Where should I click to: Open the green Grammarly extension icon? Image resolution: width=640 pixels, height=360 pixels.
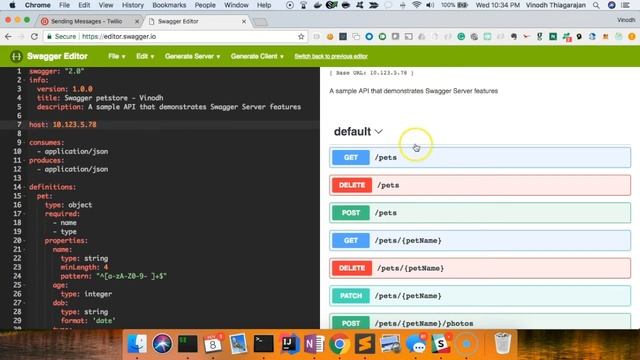point(461,37)
